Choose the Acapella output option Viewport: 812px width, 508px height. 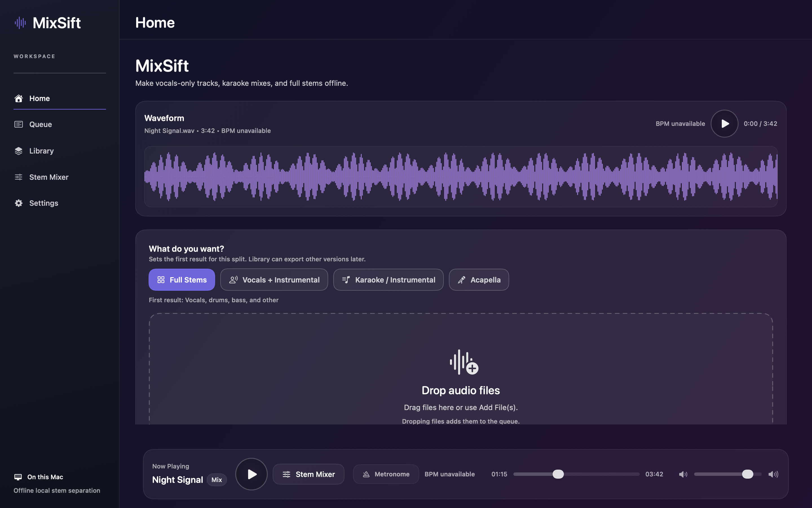click(479, 279)
